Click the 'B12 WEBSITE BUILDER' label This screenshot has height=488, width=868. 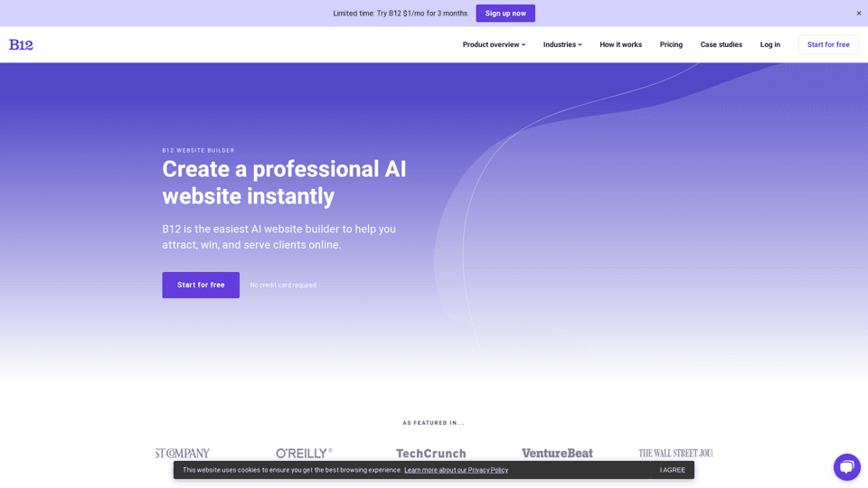[x=198, y=151]
